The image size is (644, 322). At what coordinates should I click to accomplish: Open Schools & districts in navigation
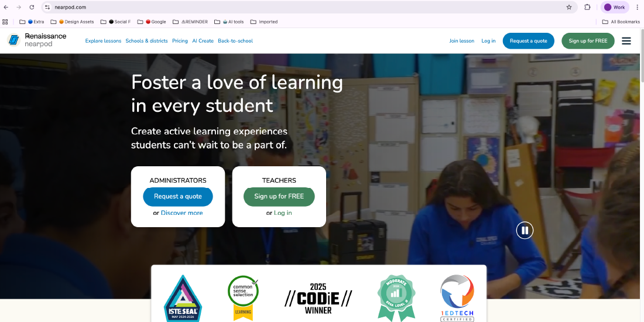click(146, 40)
